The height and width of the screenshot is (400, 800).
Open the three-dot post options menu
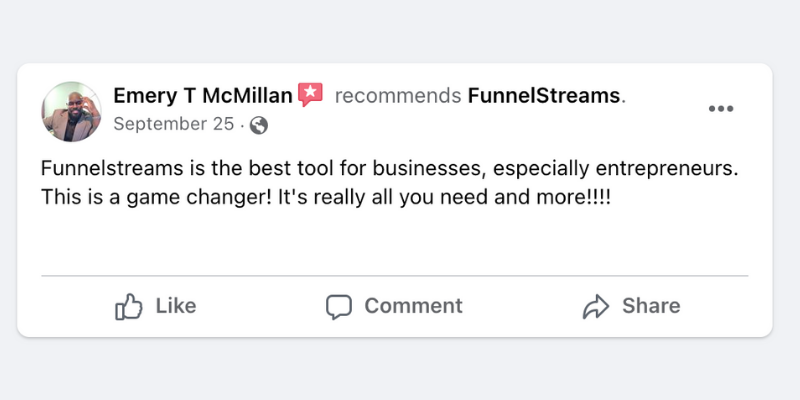(x=720, y=108)
